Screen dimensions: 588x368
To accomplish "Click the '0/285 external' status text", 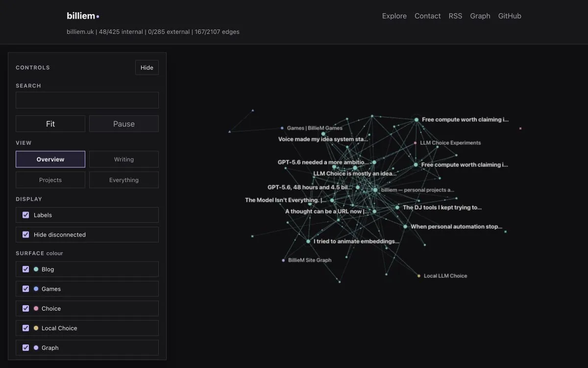I will 169,32.
